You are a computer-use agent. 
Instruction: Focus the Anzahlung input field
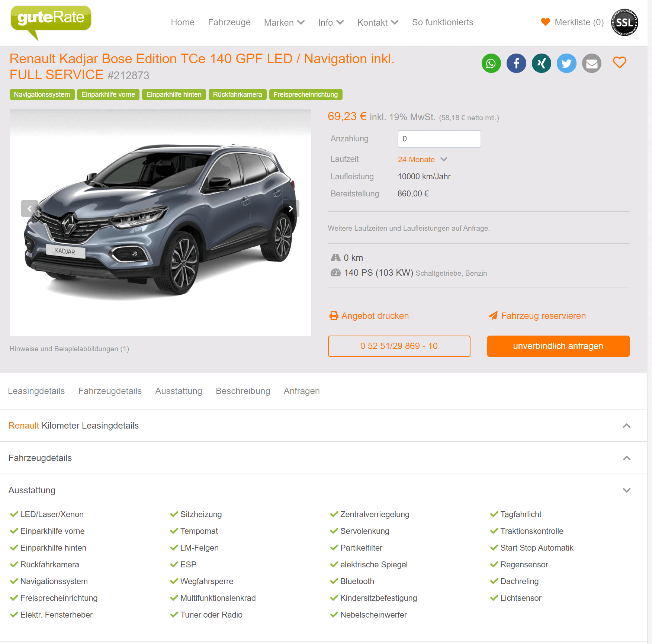pyautogui.click(x=439, y=139)
